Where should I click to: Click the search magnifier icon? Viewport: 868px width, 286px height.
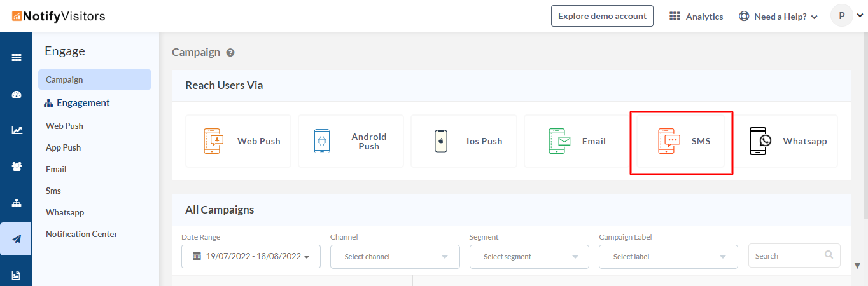tap(829, 255)
